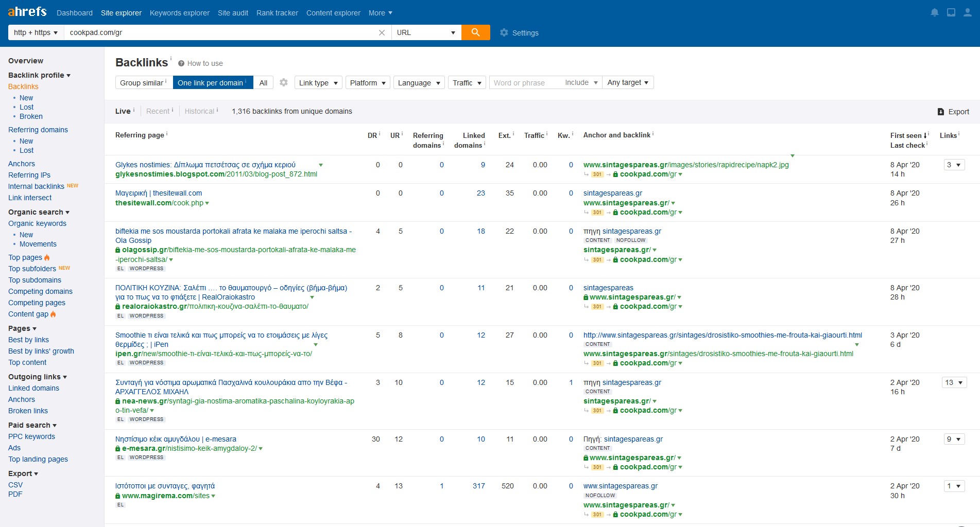
Task: Open Broken links in the sidebar
Action: (x=28, y=411)
